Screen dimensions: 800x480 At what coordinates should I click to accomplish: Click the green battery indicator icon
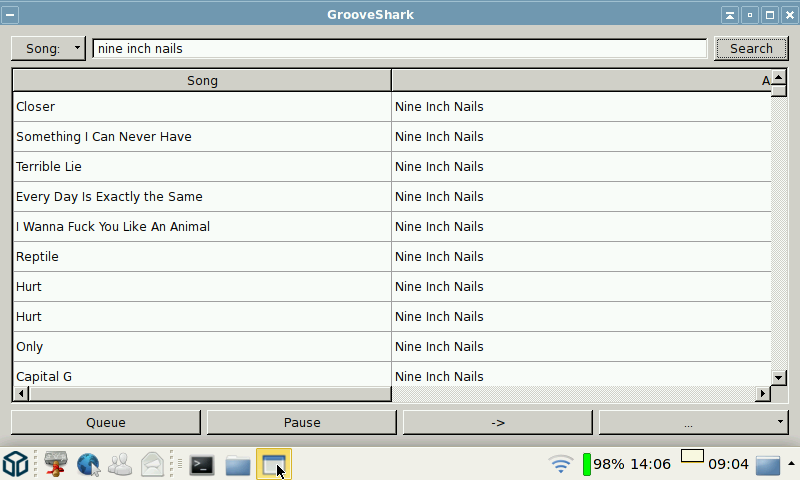click(587, 464)
